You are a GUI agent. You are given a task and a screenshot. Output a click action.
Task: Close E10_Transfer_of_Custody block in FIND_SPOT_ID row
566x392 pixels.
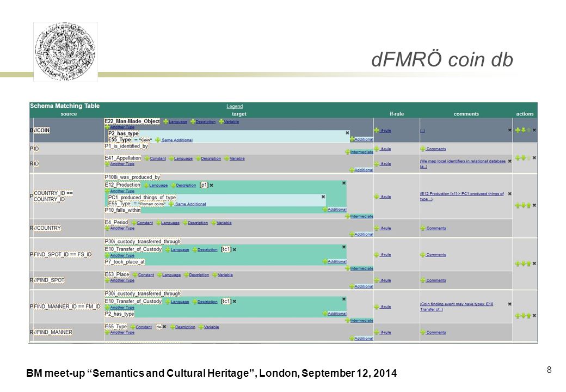[344, 247]
